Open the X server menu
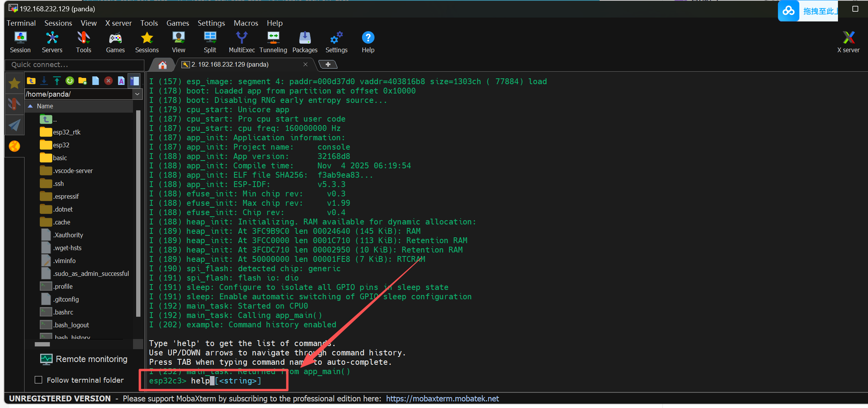Image resolution: width=868 pixels, height=408 pixels. [x=119, y=23]
